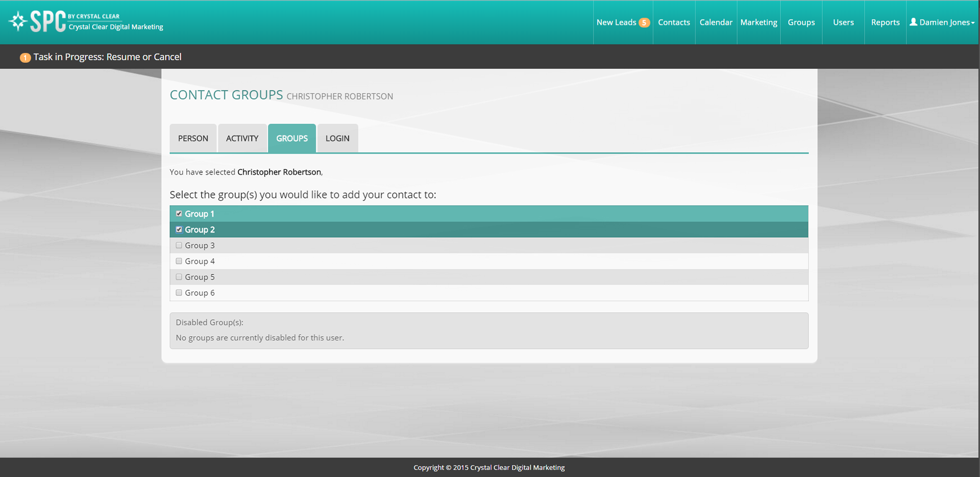
Task: Click the orange task count badge
Action: point(25,58)
